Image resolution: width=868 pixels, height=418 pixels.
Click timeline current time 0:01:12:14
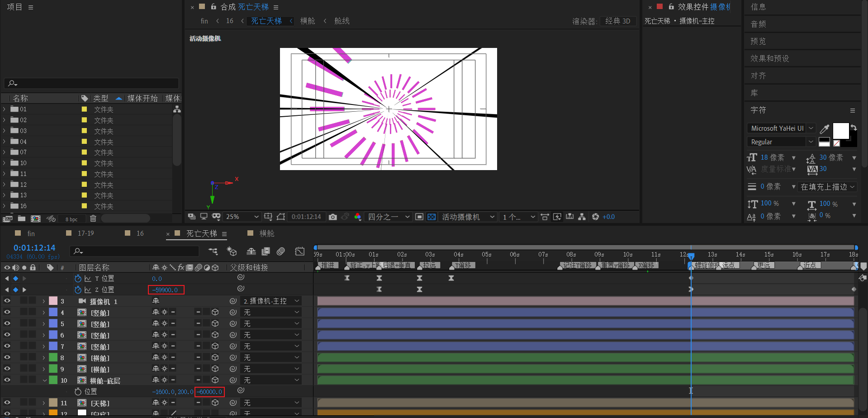pyautogui.click(x=34, y=248)
